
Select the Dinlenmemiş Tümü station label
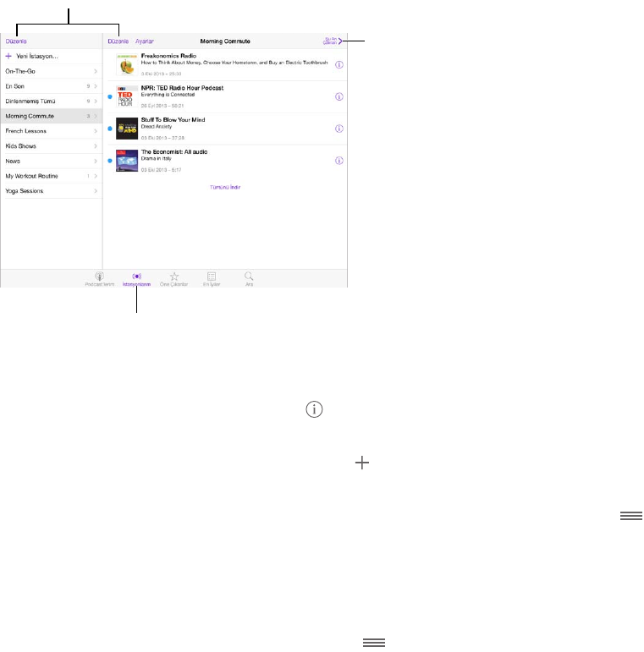[30, 101]
